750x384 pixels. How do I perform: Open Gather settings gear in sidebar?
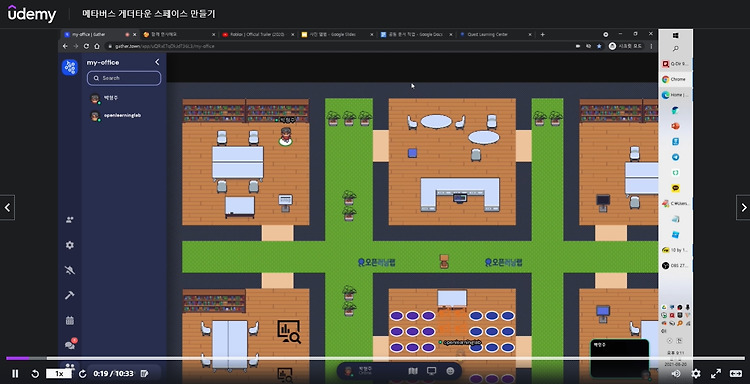70,245
